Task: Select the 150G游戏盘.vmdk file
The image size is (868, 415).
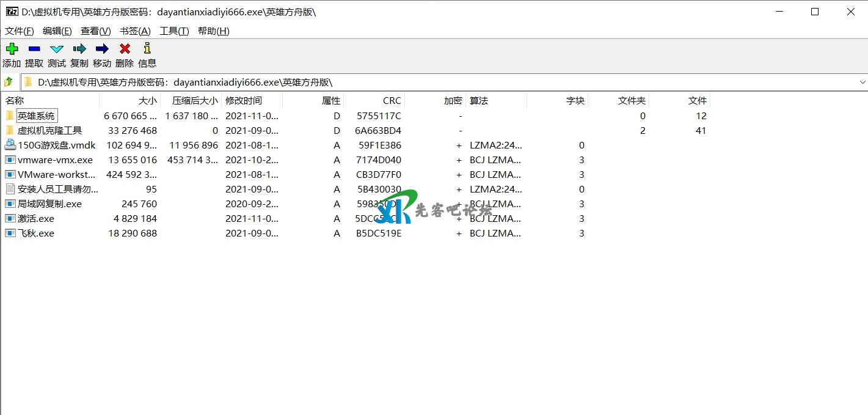Action: pyautogui.click(x=56, y=145)
